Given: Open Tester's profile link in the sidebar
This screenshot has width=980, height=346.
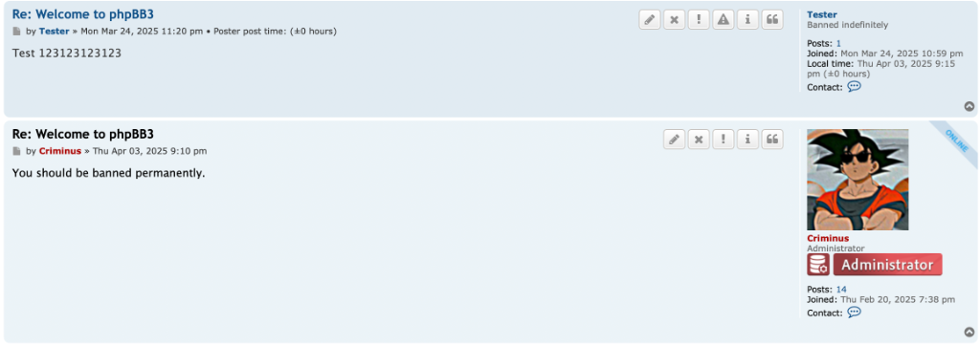Looking at the screenshot, I should [822, 14].
